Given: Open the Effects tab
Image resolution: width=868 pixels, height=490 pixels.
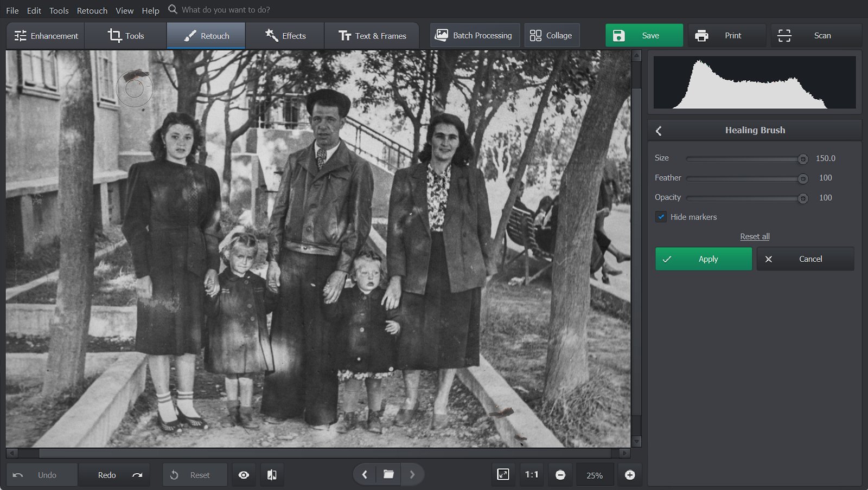Looking at the screenshot, I should point(285,36).
